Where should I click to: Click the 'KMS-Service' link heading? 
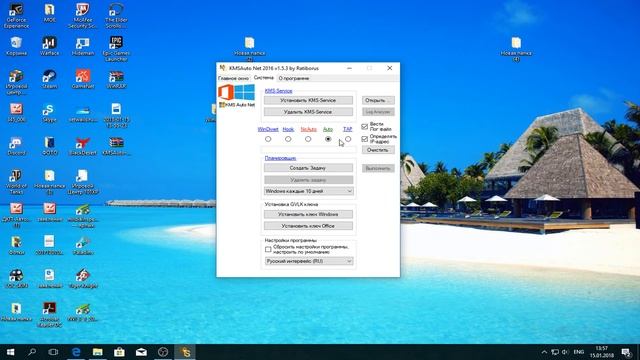tap(278, 91)
